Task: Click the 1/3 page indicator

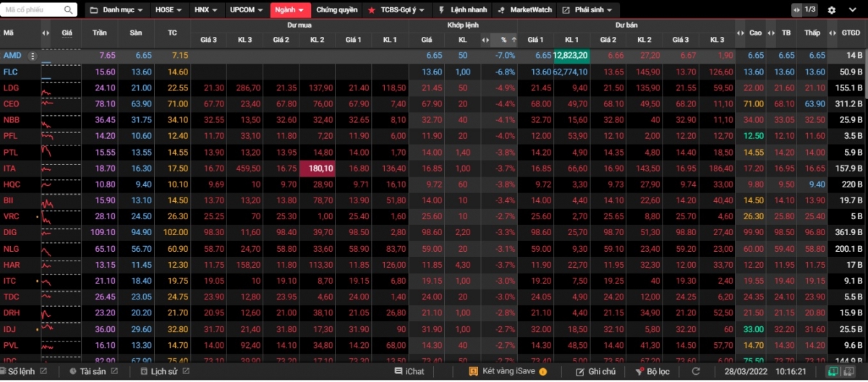Action: pos(810,10)
